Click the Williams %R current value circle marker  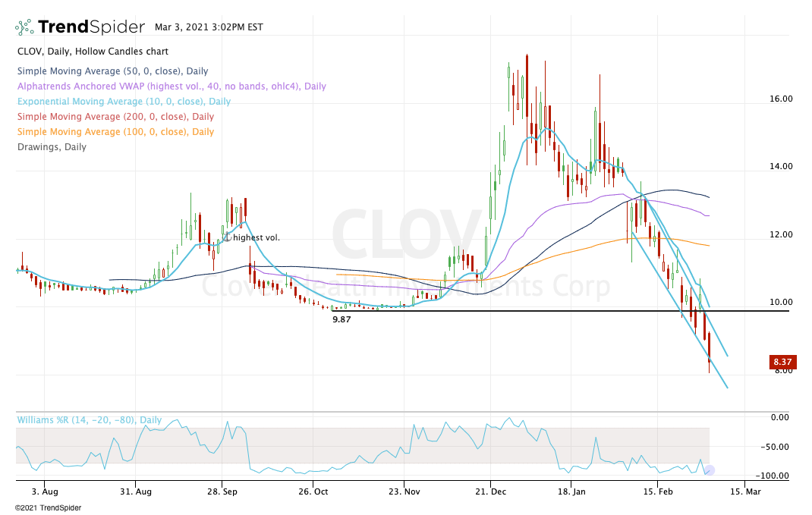710,470
